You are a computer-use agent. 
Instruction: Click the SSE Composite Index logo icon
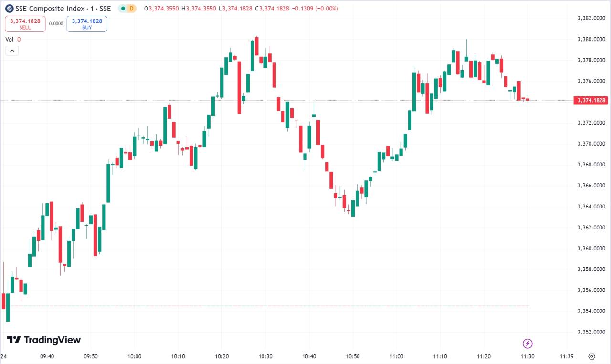(9, 9)
